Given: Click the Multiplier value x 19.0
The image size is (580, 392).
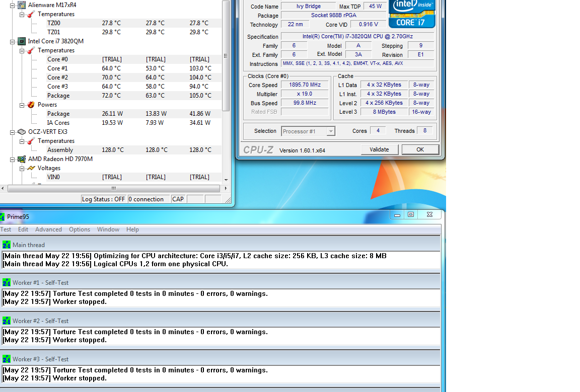Looking at the screenshot, I should coord(305,94).
